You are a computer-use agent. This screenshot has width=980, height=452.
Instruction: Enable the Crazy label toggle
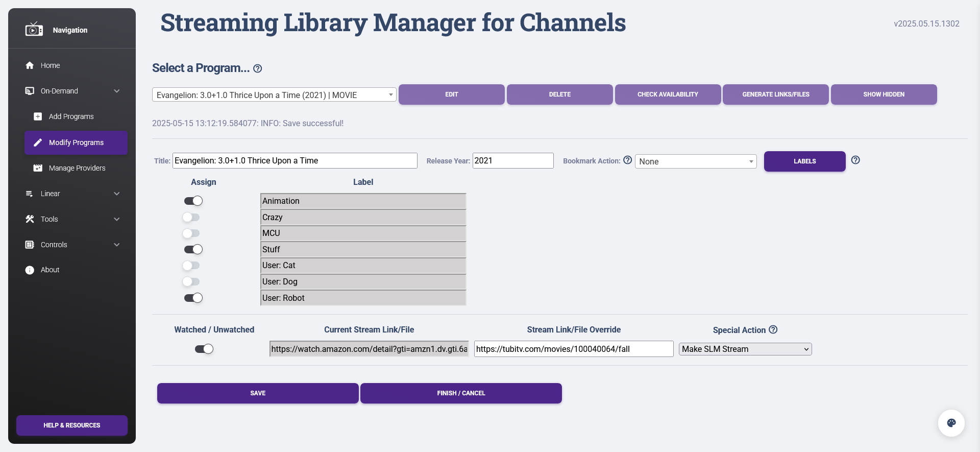[x=191, y=217]
